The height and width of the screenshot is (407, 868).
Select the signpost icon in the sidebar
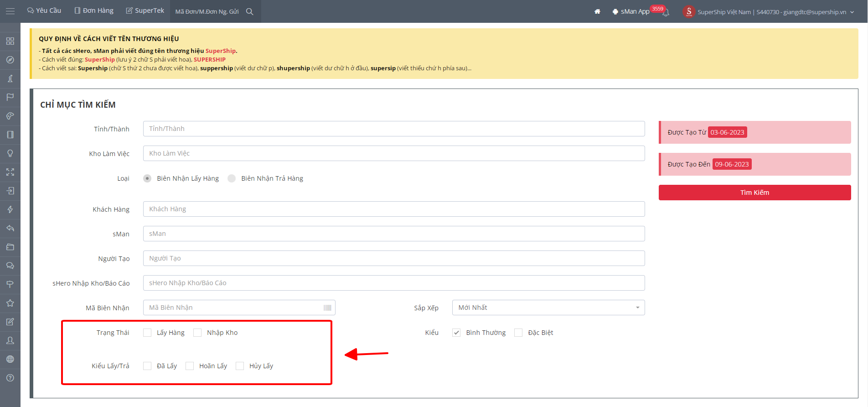coord(10,284)
